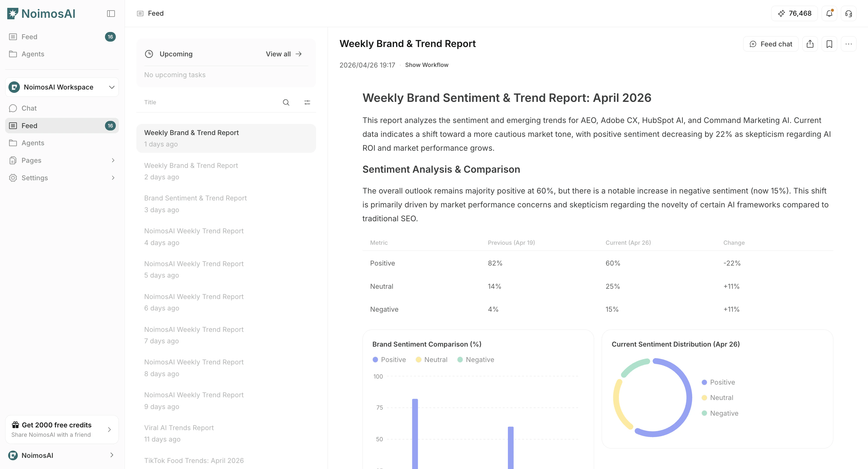Click View all upcoming tasks
Viewport: 868px width, 469px height.
284,54
